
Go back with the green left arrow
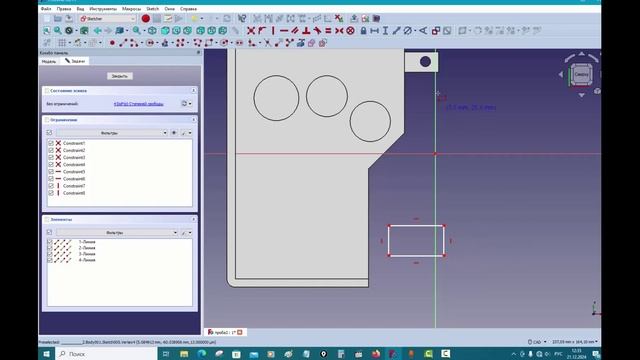click(98, 31)
